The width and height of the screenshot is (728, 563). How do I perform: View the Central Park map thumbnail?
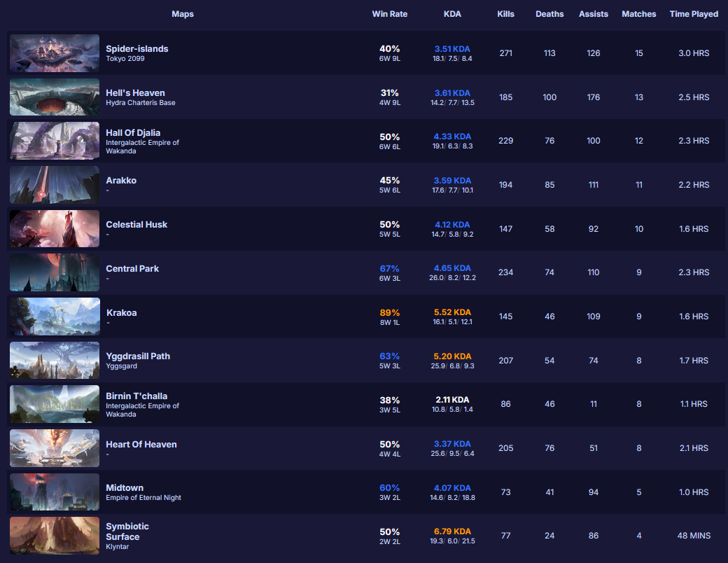pyautogui.click(x=55, y=272)
